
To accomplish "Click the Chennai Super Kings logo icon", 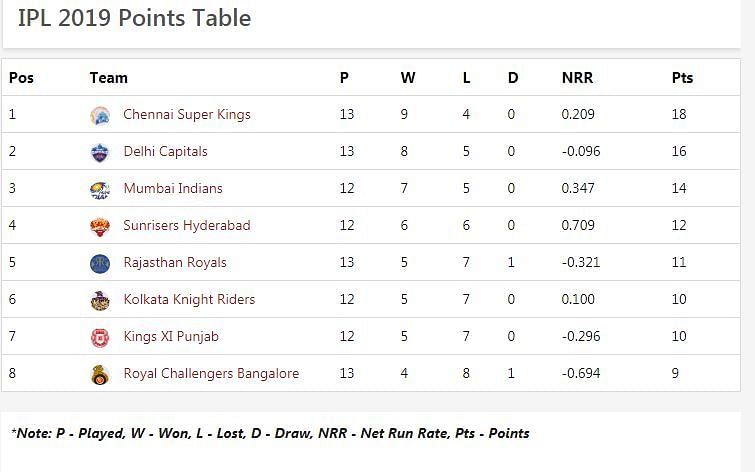I will pos(99,115).
